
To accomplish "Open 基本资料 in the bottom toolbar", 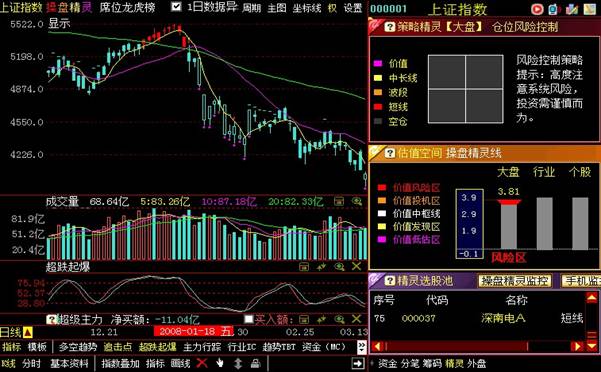I will tap(69, 363).
